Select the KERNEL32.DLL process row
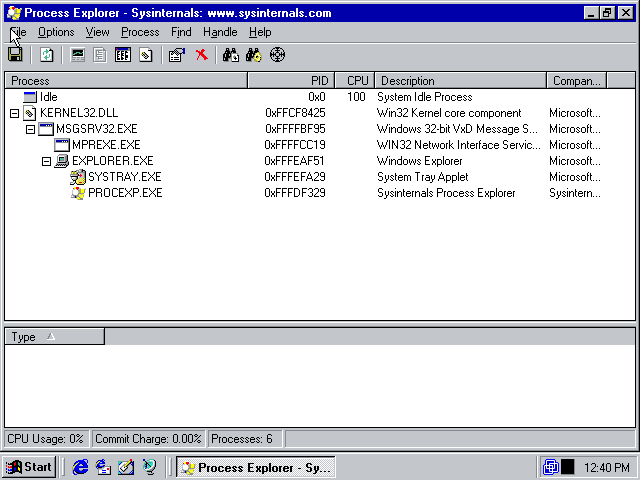This screenshot has height=480, width=640. [320, 113]
